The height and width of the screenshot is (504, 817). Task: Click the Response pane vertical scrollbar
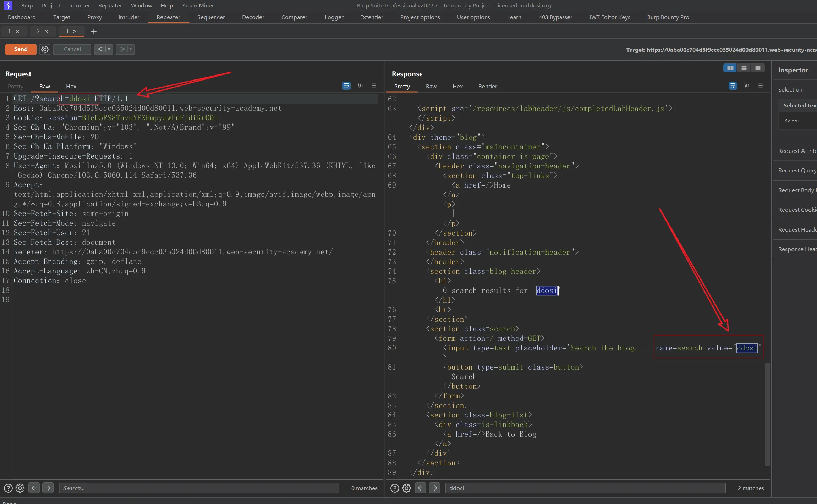[x=767, y=414]
